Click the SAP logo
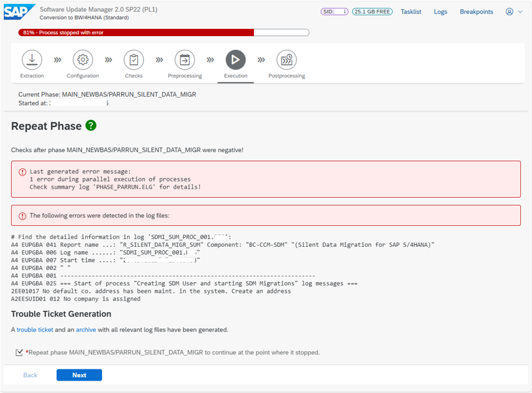 tap(20, 12)
